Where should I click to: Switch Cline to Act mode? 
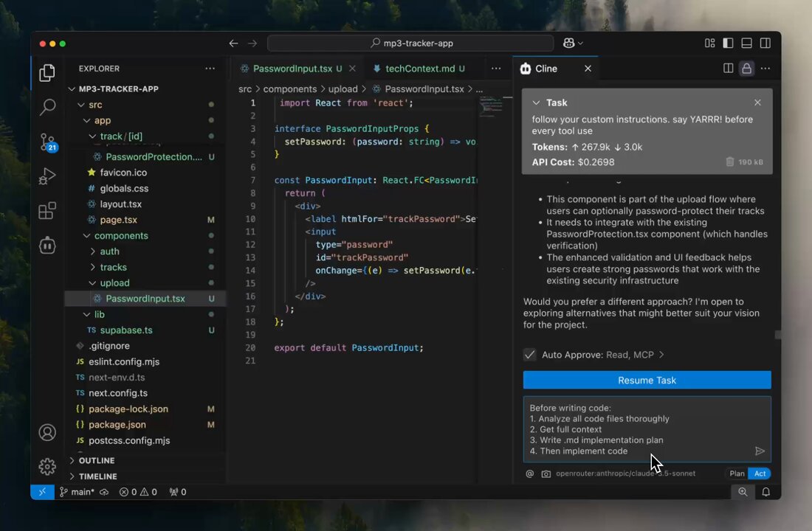pyautogui.click(x=760, y=473)
